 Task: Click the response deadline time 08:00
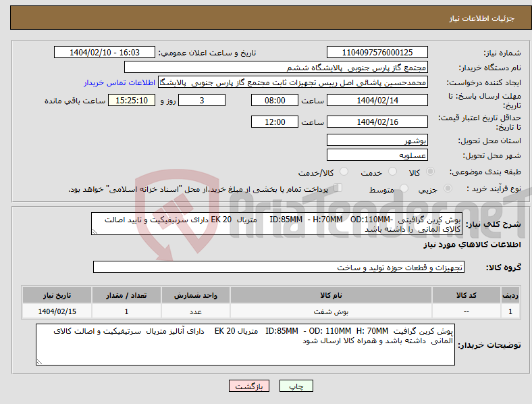point(275,101)
